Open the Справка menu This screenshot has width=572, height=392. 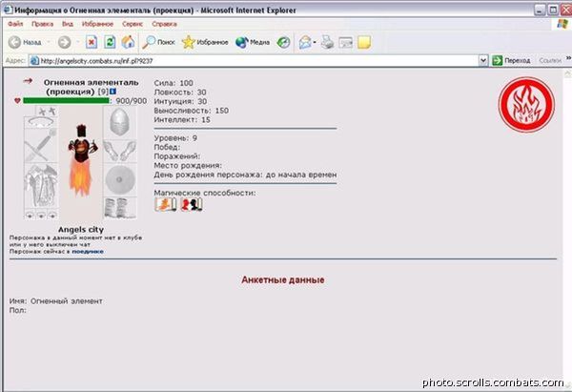click(x=164, y=24)
